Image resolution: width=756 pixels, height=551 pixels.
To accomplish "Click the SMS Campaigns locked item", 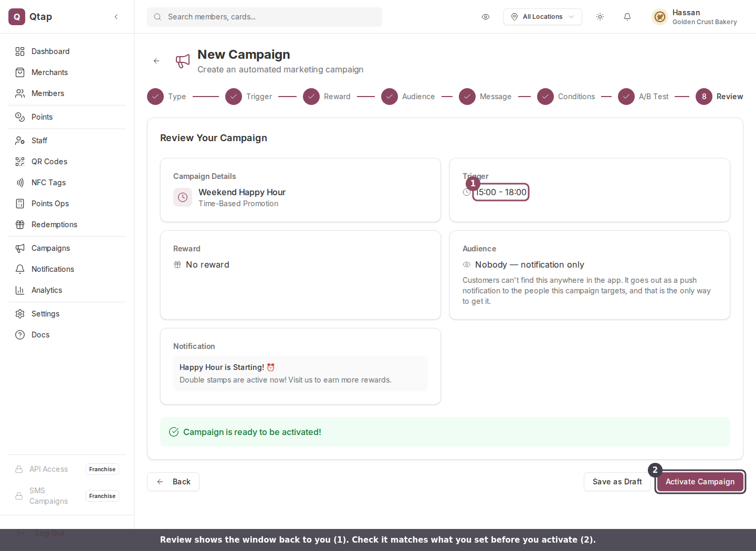I will (67, 496).
